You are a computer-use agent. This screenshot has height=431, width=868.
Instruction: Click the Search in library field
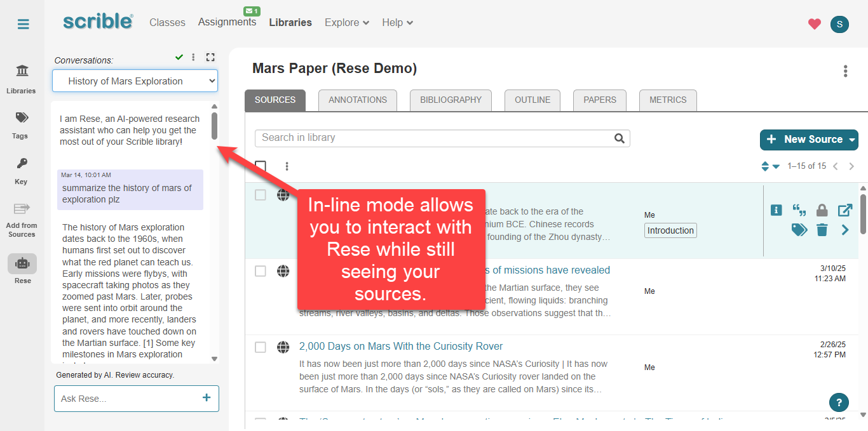[x=442, y=138]
